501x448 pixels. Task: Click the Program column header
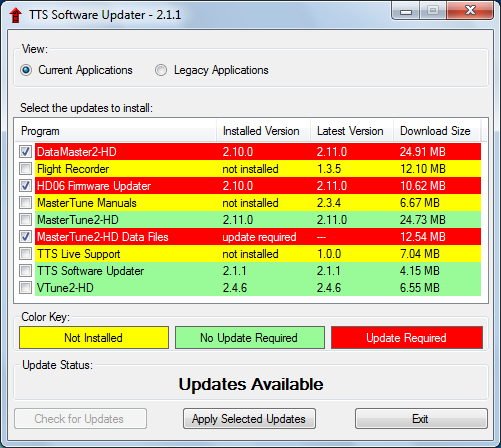pos(116,131)
